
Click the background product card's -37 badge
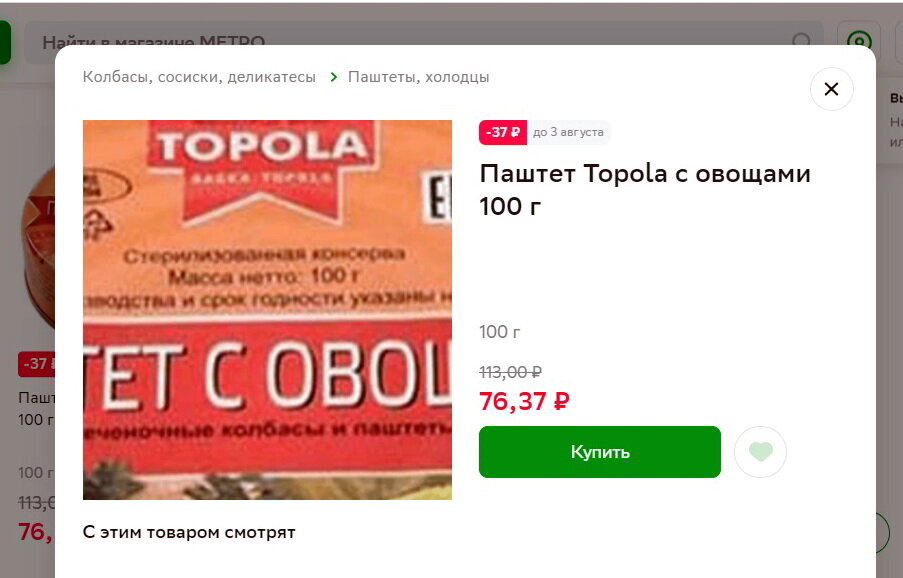pos(37,364)
